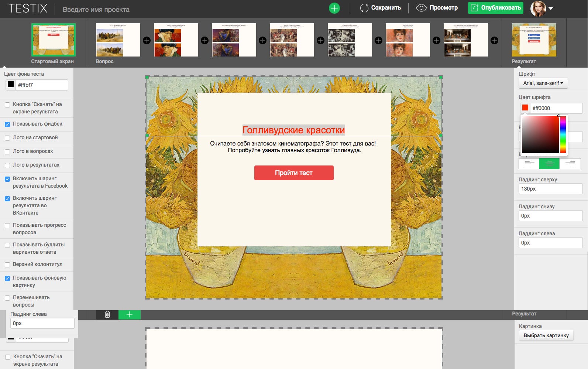Enable Лого на стартовой checkbox
This screenshot has width=588, height=369.
point(7,138)
